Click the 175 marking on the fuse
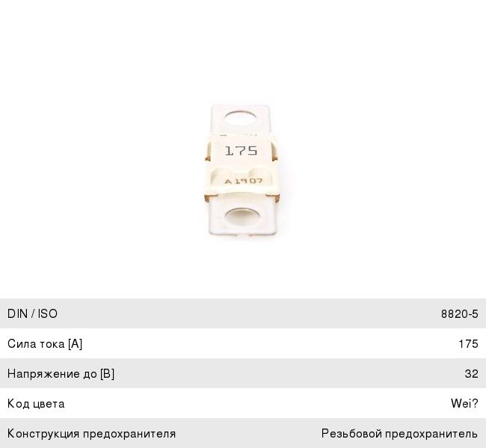 (241, 150)
